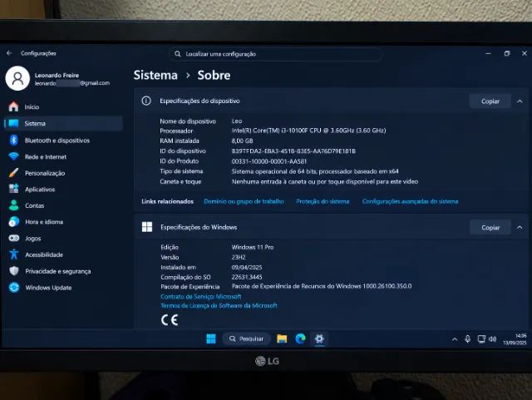Screen dimensions: 532x400
Task: Open the clock and date in taskbar
Action: (x=515, y=339)
